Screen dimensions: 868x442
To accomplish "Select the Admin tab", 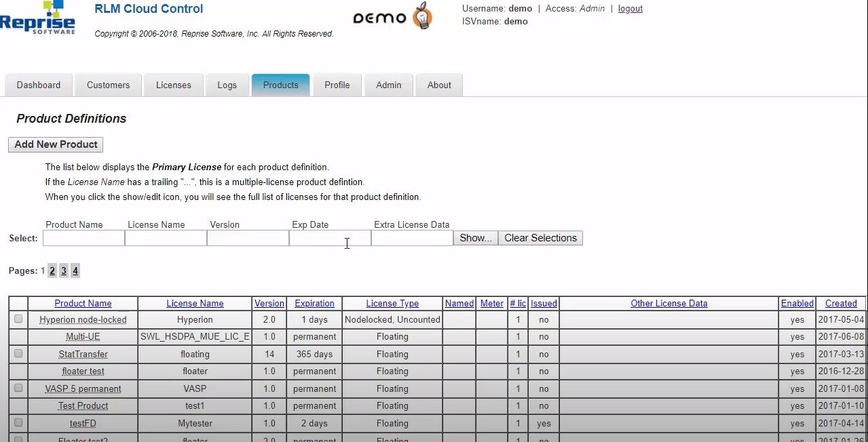I will click(388, 85).
